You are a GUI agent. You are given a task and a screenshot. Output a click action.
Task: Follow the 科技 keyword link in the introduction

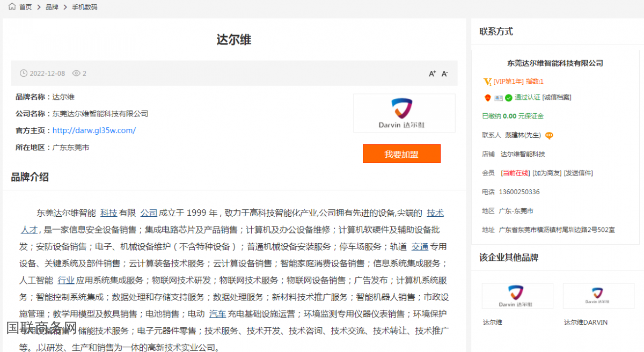pos(108,213)
